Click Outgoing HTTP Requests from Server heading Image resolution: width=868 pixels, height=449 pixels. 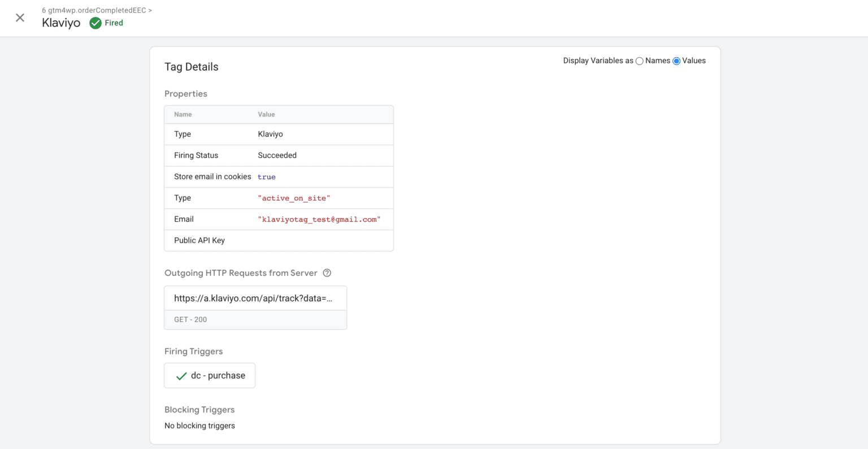[x=241, y=273]
